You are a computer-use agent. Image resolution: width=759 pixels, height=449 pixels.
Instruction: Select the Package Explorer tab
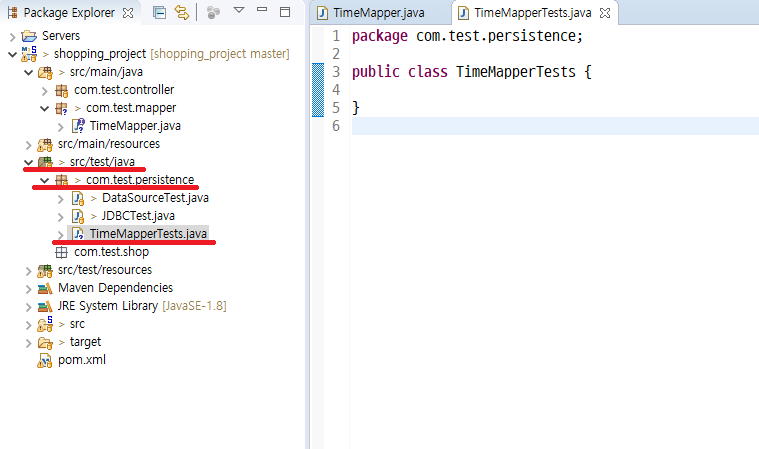(x=69, y=13)
